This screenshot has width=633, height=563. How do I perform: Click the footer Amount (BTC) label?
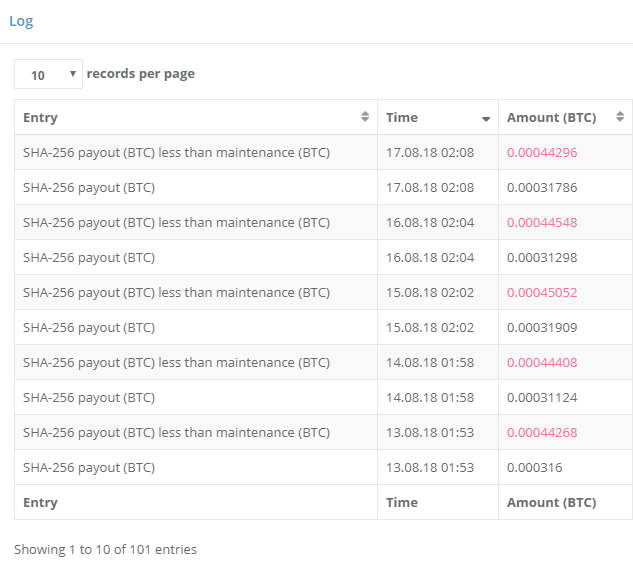tap(551, 502)
